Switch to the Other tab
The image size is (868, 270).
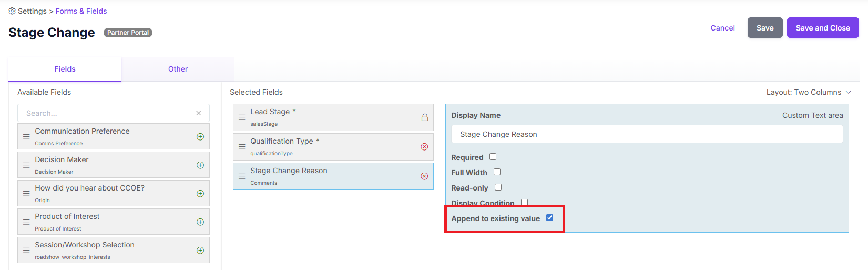178,69
